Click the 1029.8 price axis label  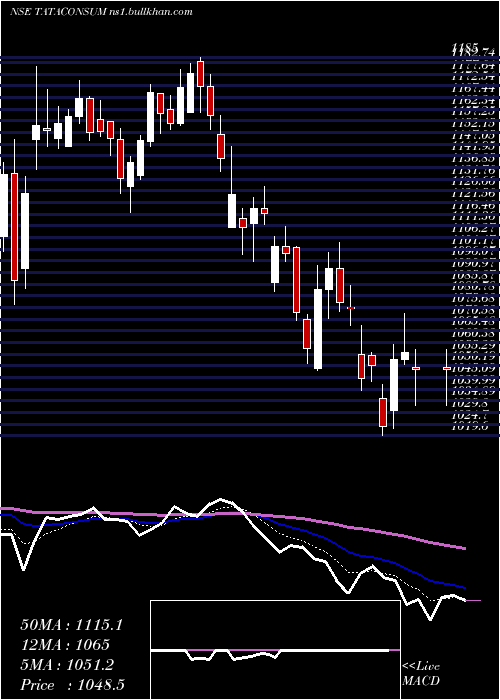[471, 403]
